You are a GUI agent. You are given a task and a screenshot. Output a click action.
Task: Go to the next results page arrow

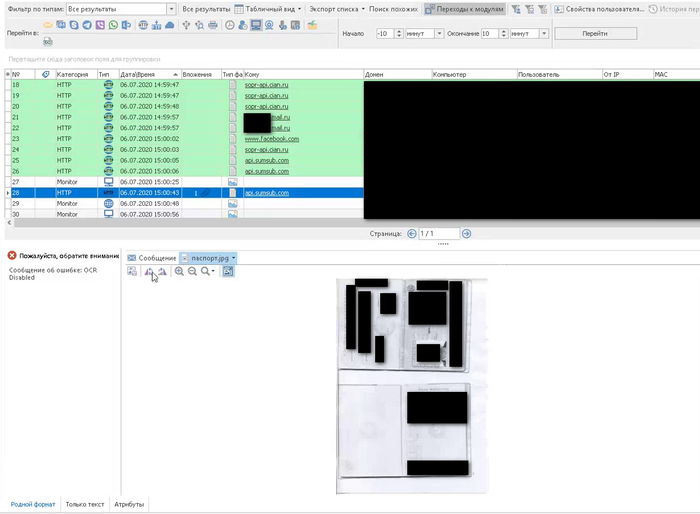(x=467, y=234)
